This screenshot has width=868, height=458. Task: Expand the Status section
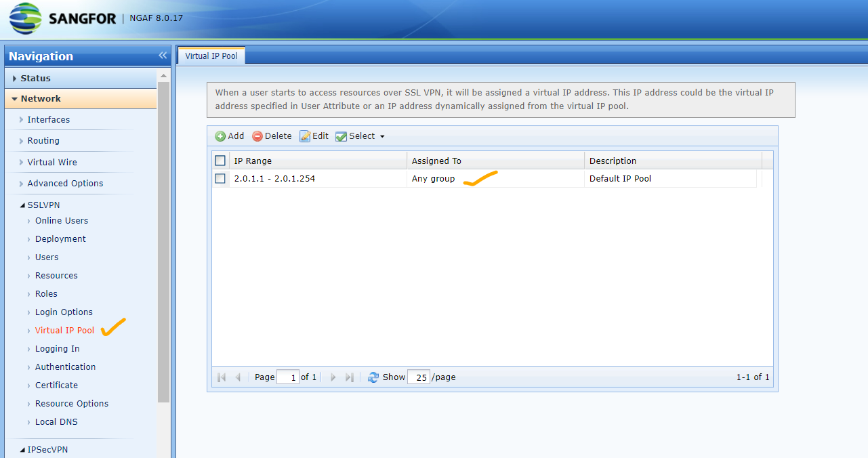pyautogui.click(x=81, y=79)
